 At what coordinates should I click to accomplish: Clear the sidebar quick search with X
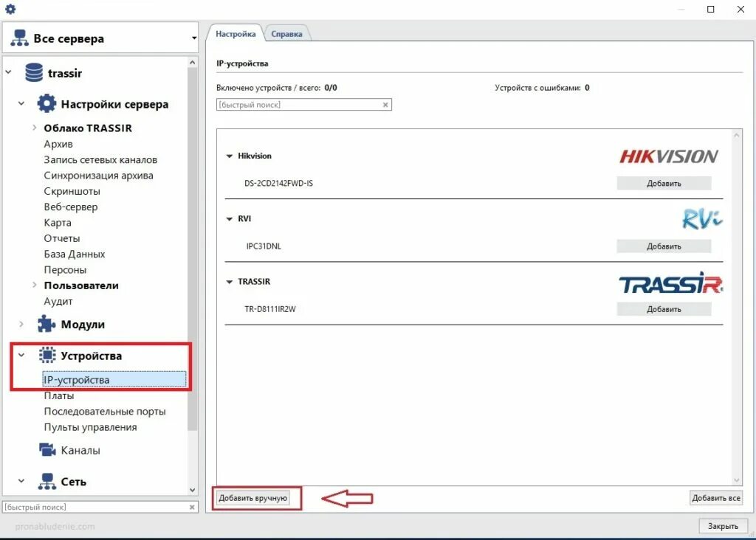pos(192,507)
